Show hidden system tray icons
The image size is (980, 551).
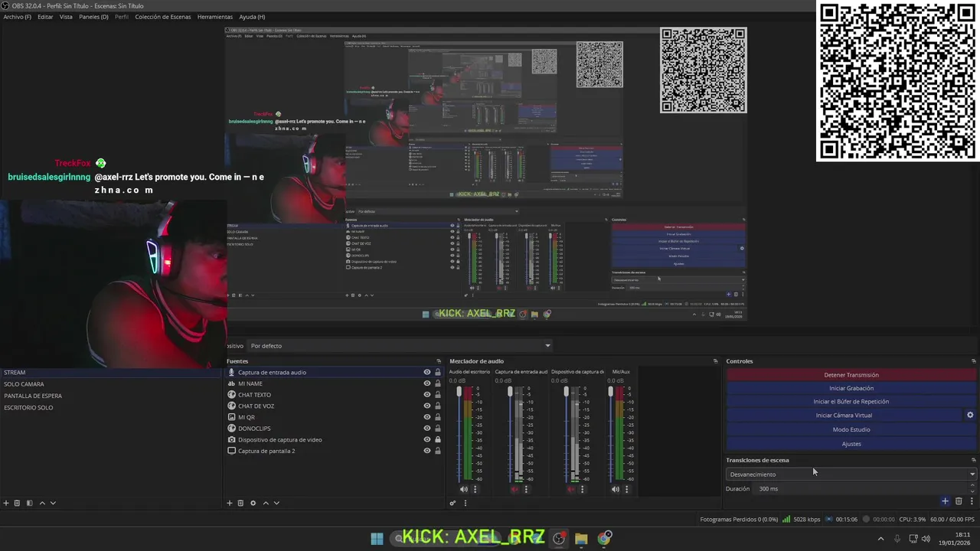880,539
